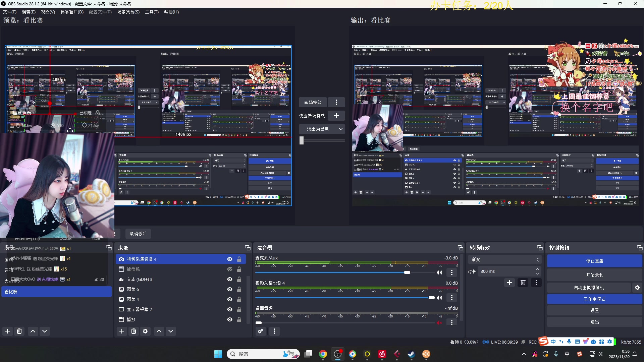Open properties via gear in sources toolbar
Viewport: 644px width, 362px height.
(145, 331)
